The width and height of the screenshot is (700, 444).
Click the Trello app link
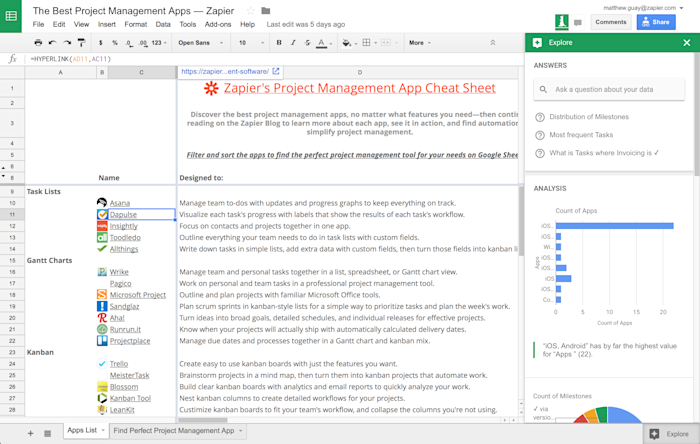119,364
